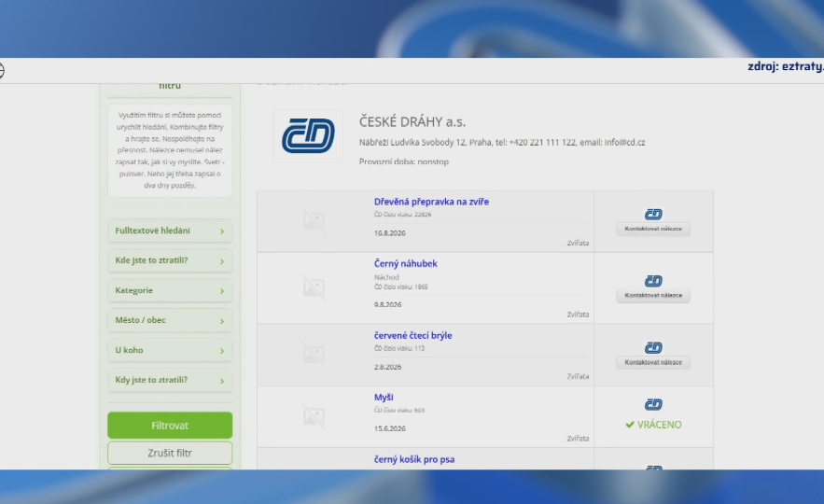Expand the Kdy jste to ztratili? filter
The height and width of the screenshot is (504, 824).
tap(170, 380)
